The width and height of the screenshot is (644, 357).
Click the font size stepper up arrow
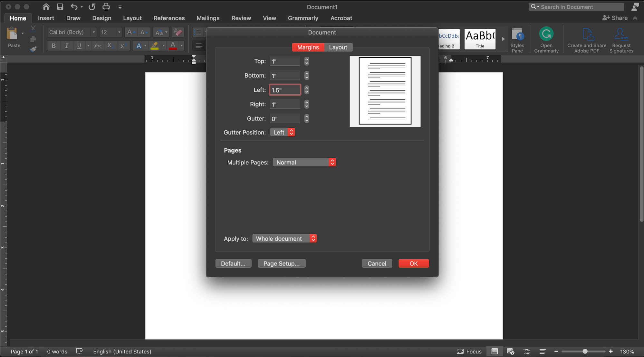130,32
